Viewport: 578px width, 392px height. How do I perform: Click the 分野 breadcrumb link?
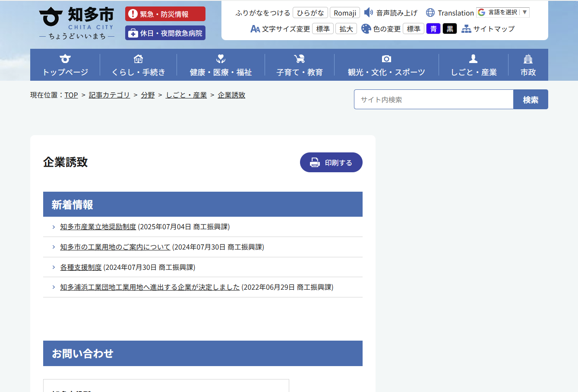148,95
